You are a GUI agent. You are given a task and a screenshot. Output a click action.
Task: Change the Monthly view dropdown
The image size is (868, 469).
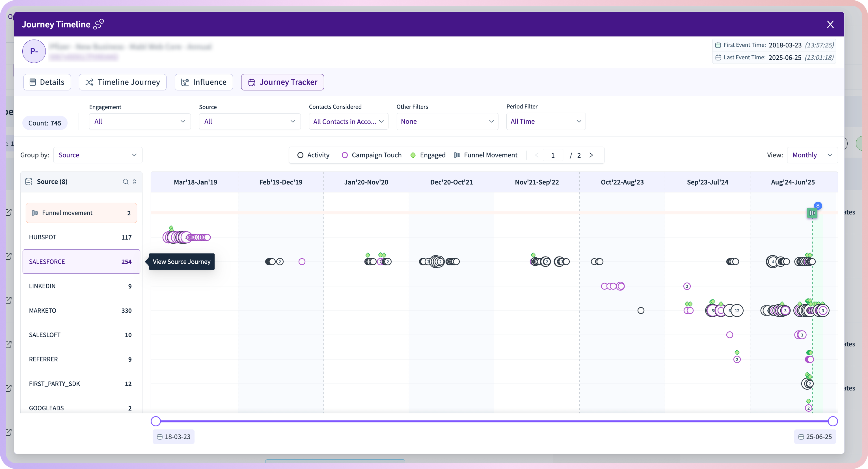pyautogui.click(x=812, y=155)
